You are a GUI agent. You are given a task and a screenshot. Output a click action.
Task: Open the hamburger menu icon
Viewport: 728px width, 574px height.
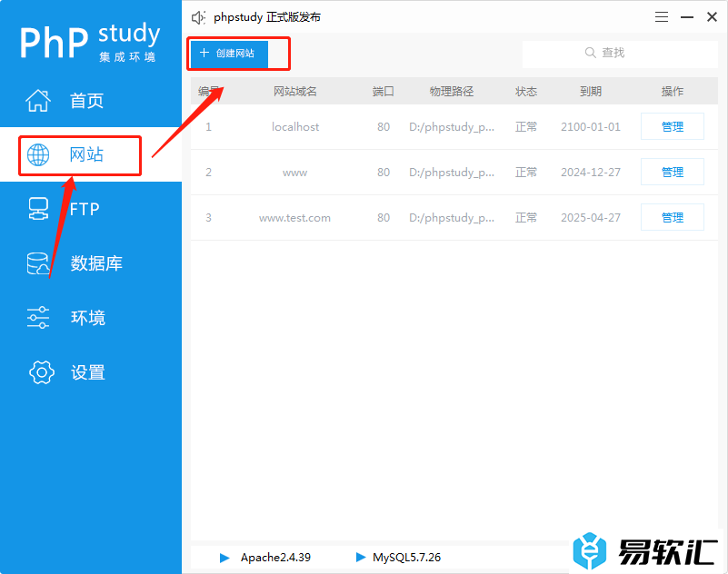pyautogui.click(x=662, y=17)
